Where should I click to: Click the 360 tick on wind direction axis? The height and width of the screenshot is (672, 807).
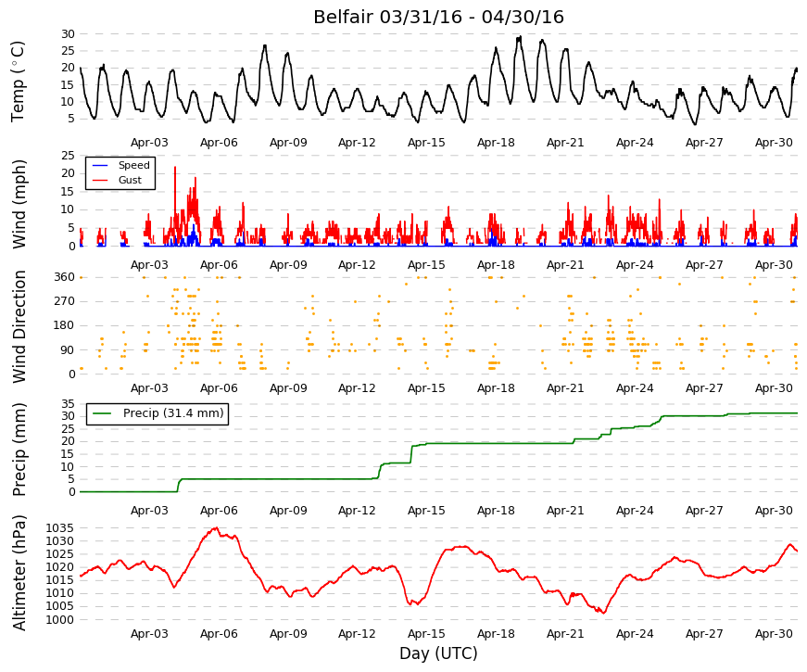coord(64,277)
